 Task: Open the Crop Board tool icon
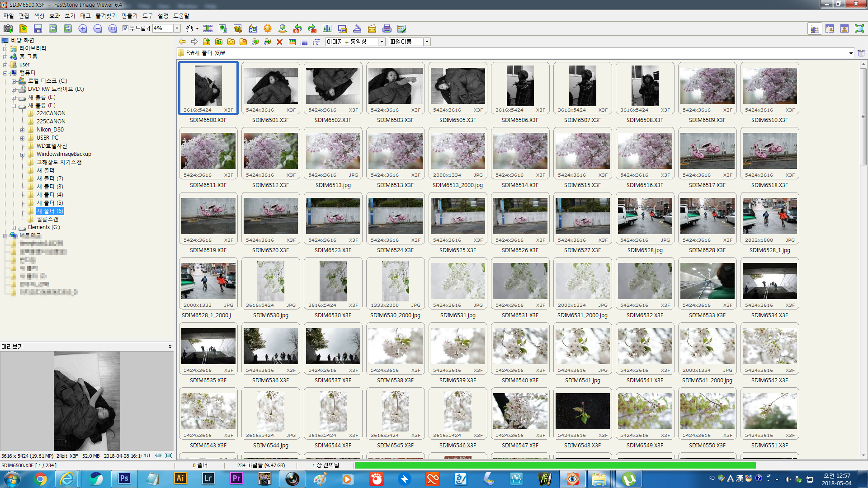238,28
